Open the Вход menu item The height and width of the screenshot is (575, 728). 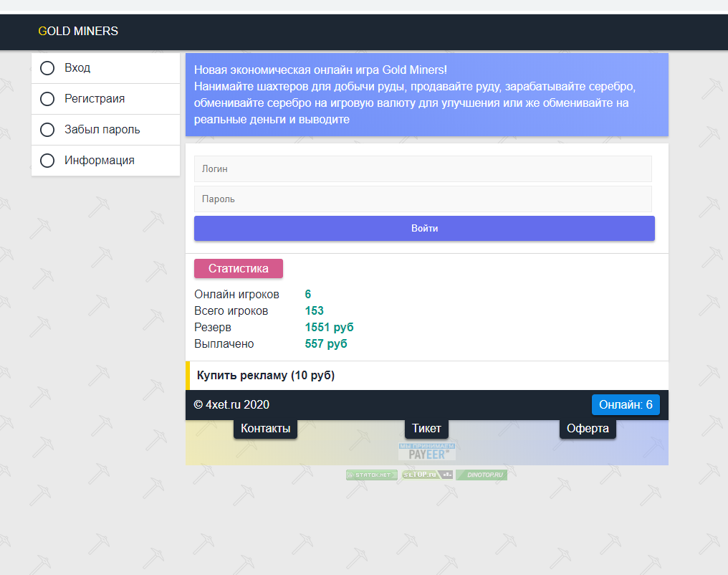77,68
